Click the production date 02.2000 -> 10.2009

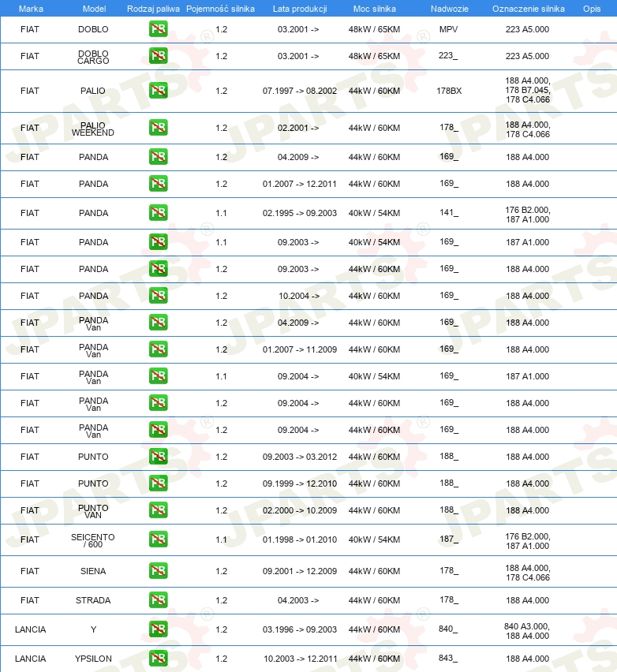point(300,510)
